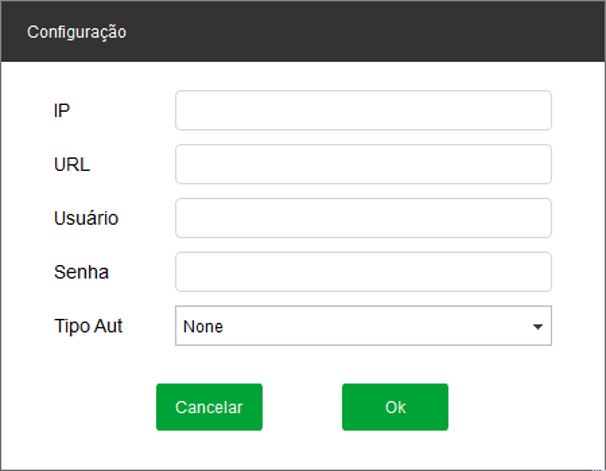The image size is (606, 471).
Task: Select the Usuário input box
Action: [363, 218]
